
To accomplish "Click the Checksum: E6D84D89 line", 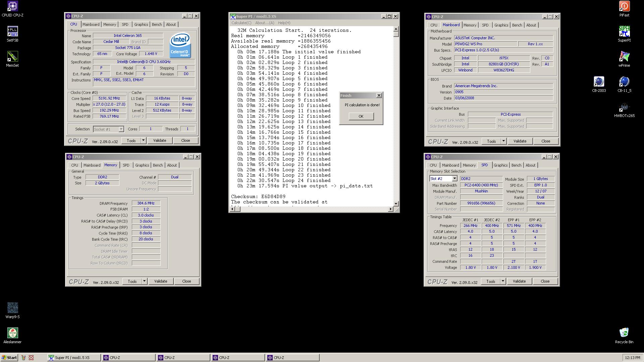I will pyautogui.click(x=258, y=197).
